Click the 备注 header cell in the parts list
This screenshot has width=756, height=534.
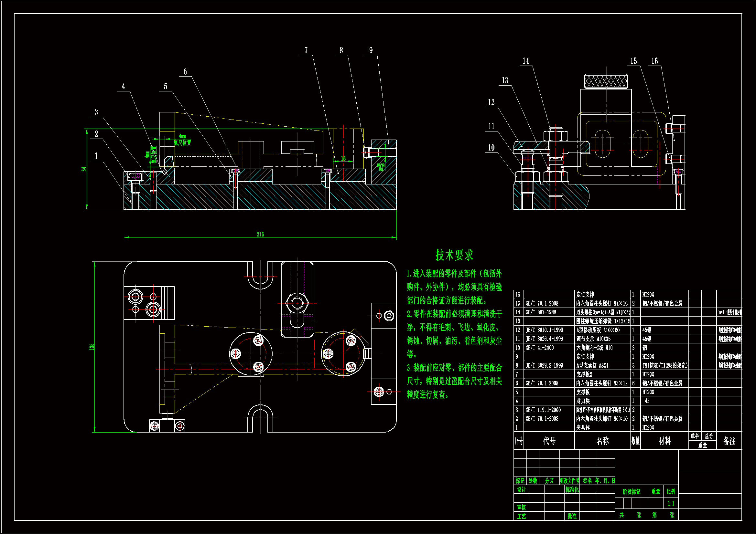click(x=729, y=441)
